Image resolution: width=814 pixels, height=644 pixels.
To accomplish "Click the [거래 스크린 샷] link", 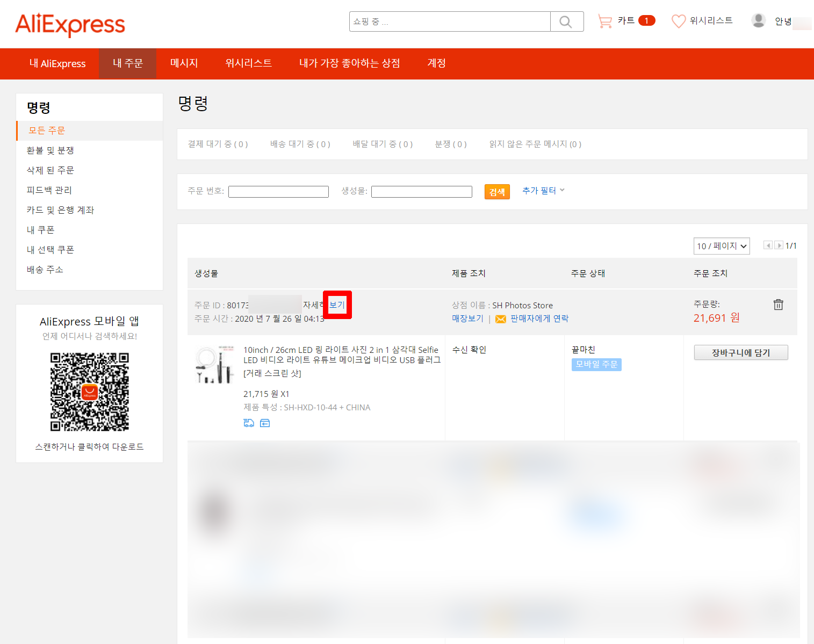I will 272,373.
